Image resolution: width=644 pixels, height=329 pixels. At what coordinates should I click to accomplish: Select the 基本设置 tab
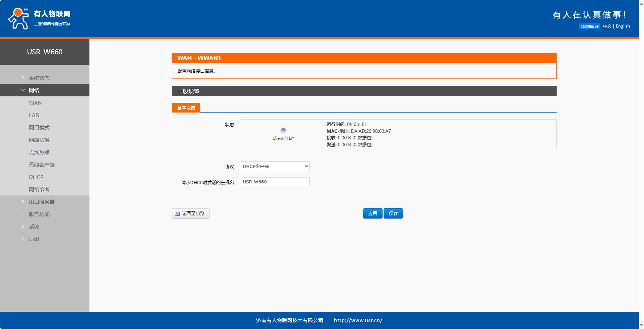pos(186,108)
